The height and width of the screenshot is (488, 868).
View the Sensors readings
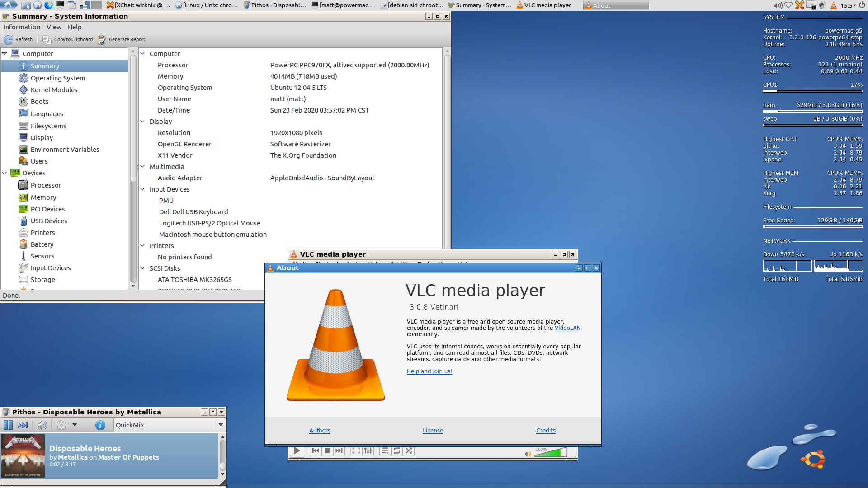pyautogui.click(x=42, y=256)
